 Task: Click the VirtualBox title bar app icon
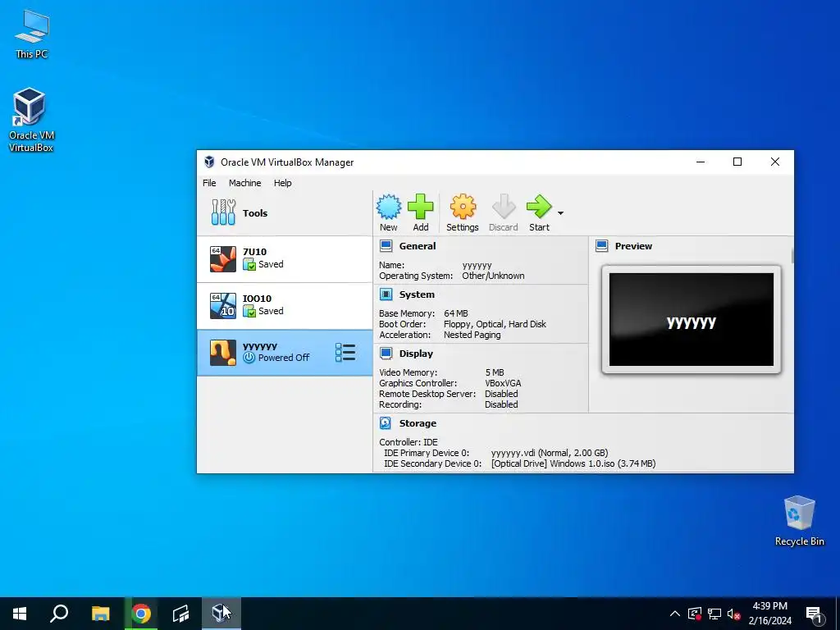click(209, 162)
